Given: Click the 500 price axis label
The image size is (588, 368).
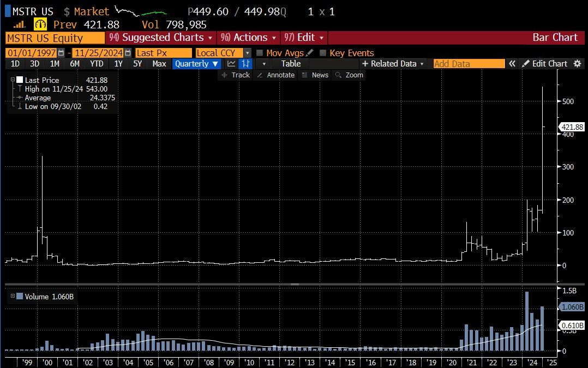Looking at the screenshot, I should (x=568, y=101).
